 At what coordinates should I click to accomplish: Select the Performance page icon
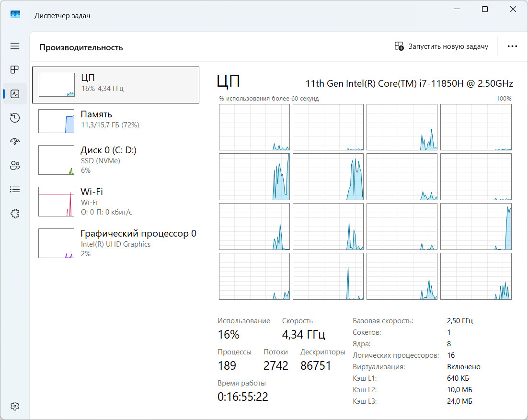pos(15,94)
